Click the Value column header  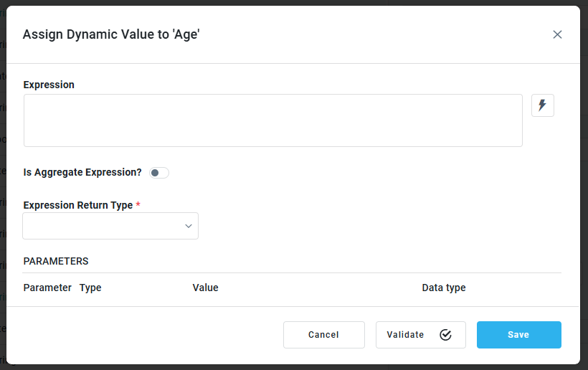(205, 288)
